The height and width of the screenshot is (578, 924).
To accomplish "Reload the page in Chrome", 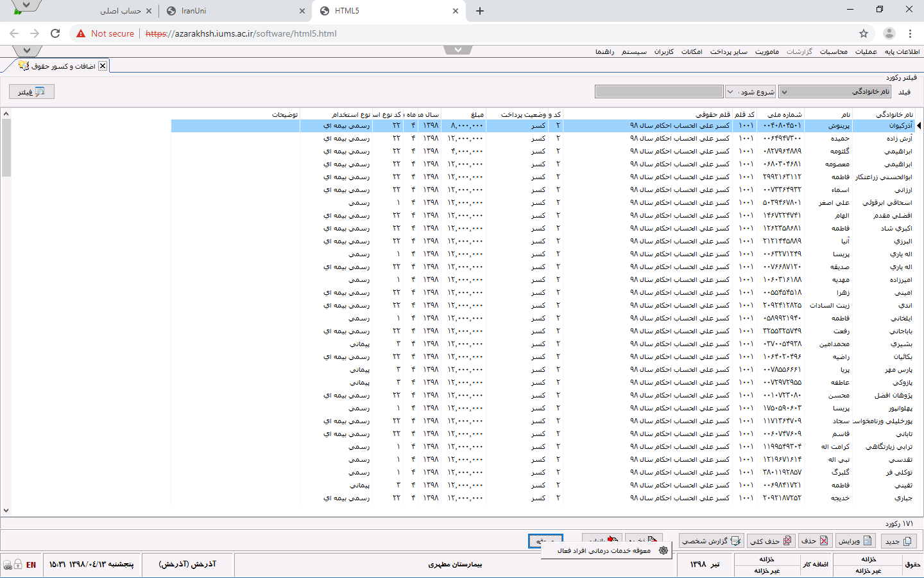I will (55, 33).
